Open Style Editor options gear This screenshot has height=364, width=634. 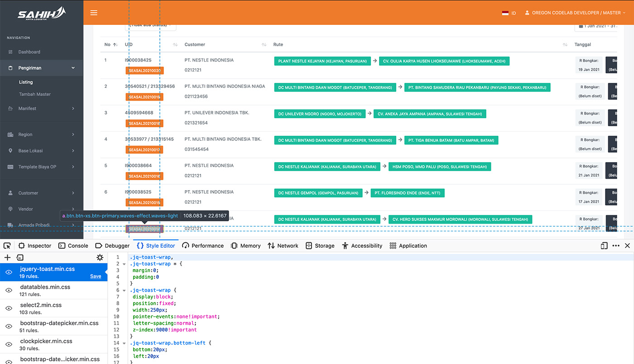100,258
